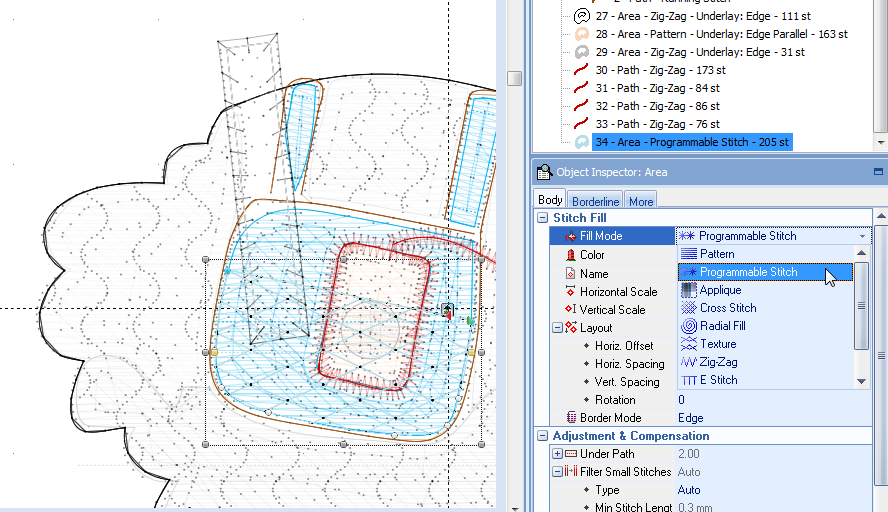Select Cross Stitch fill mode option
This screenshot has height=512, width=888.
[728, 308]
